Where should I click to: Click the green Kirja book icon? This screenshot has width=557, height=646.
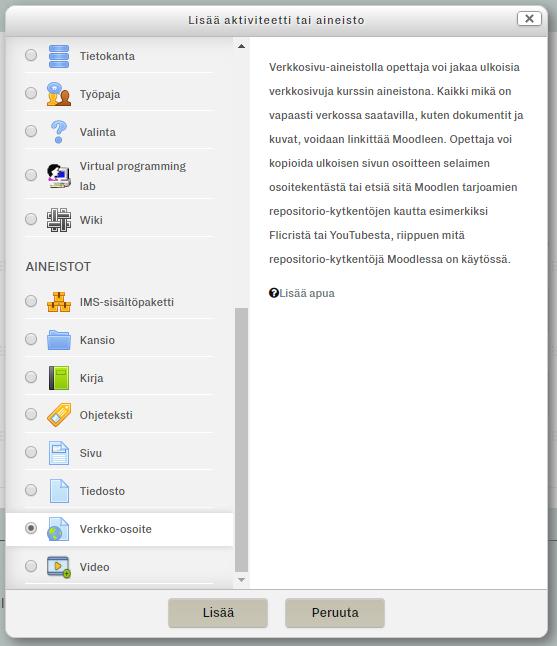click(x=59, y=378)
